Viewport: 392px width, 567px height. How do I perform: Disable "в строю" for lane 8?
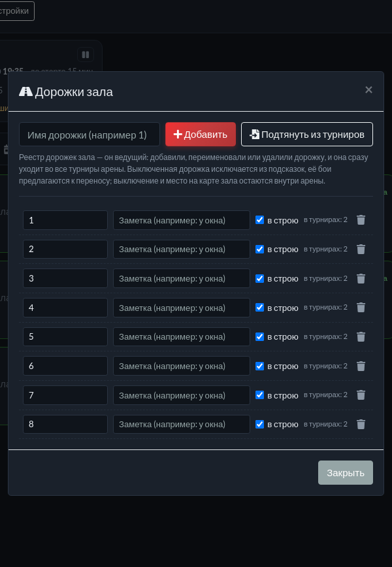point(259,424)
